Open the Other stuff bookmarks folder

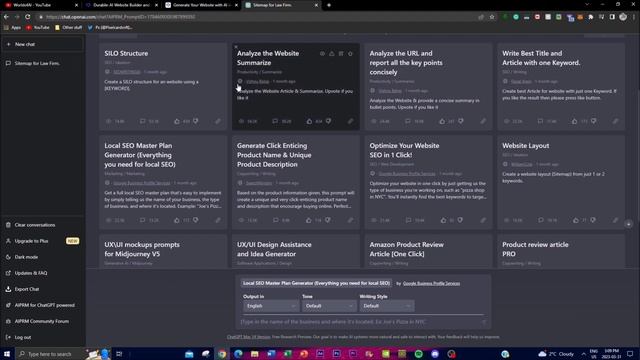point(69,27)
